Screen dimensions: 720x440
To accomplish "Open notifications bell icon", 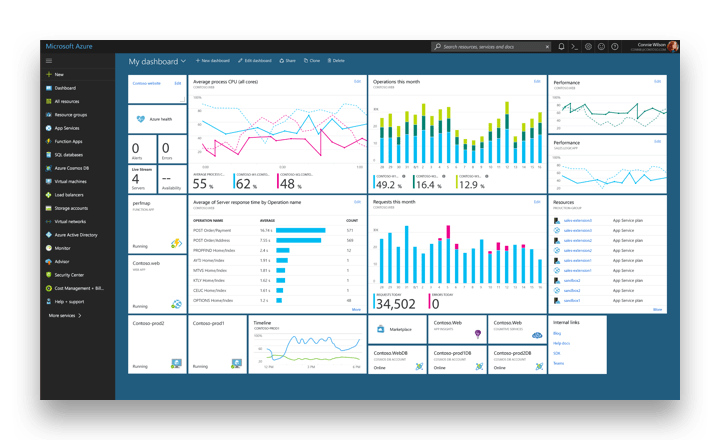I will pos(561,46).
